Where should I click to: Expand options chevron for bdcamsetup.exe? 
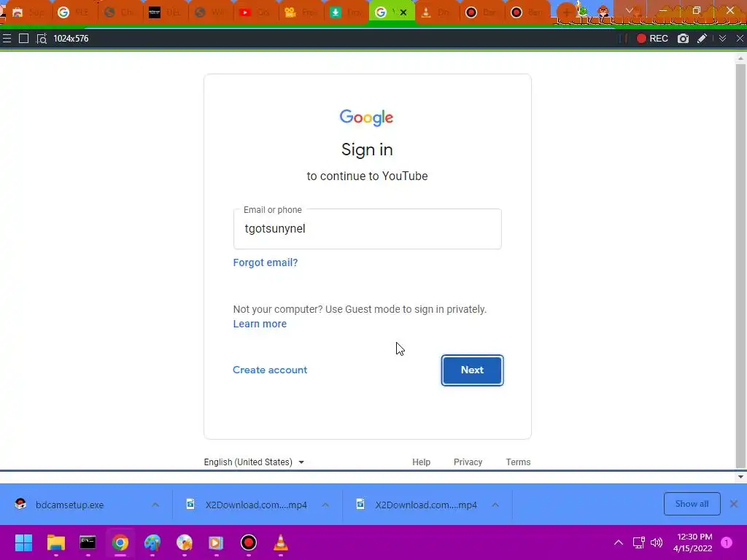tap(155, 505)
